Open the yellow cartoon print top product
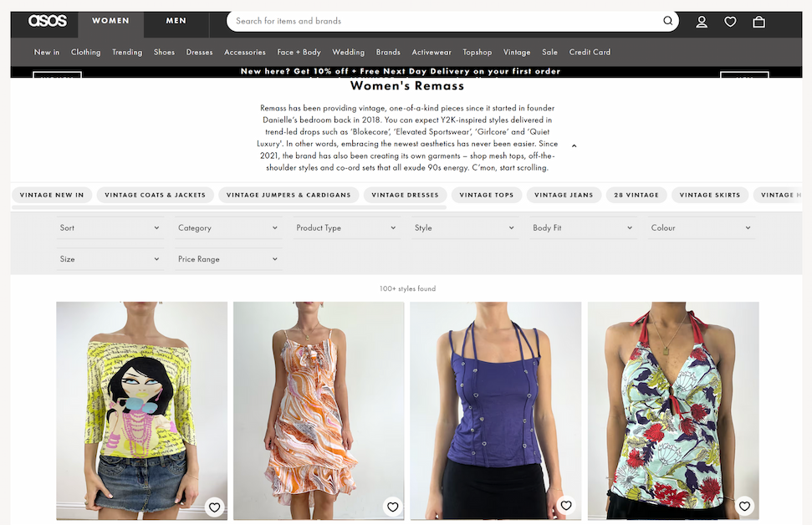The image size is (812, 525). coord(142,410)
